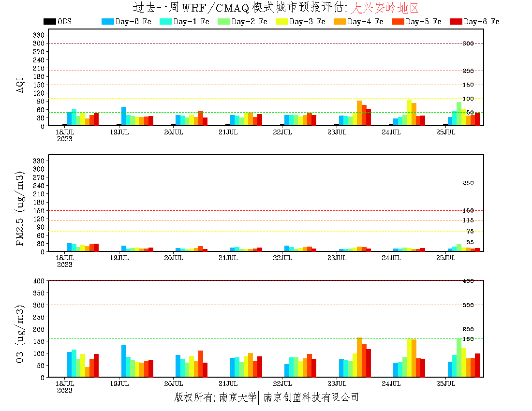Click the 75 threshold label in PM2.5 chart
The width and height of the screenshot is (532, 411).
[x=470, y=232]
